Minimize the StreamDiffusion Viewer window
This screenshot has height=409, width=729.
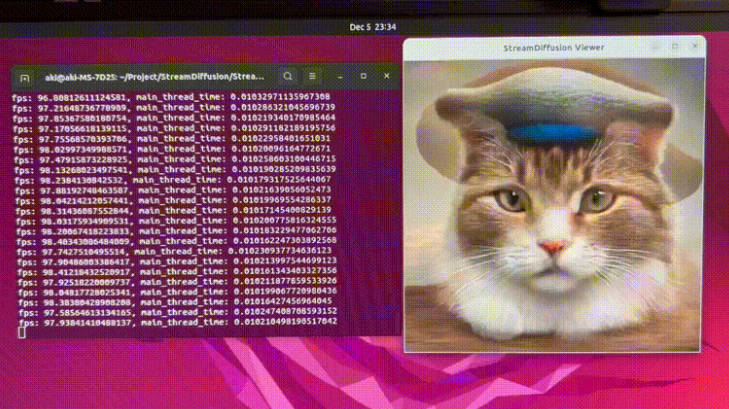(x=654, y=47)
